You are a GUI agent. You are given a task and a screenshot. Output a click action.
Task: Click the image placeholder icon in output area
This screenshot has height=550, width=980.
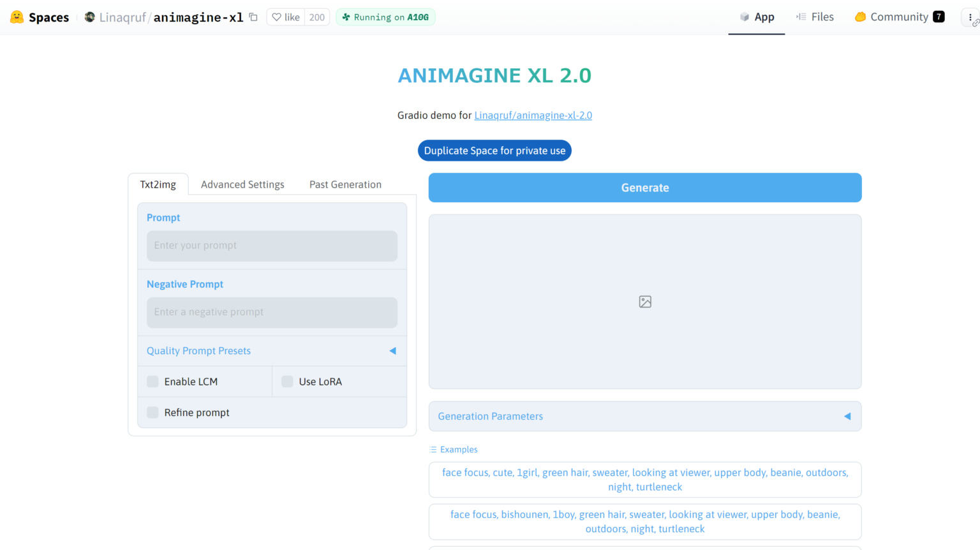tap(644, 301)
